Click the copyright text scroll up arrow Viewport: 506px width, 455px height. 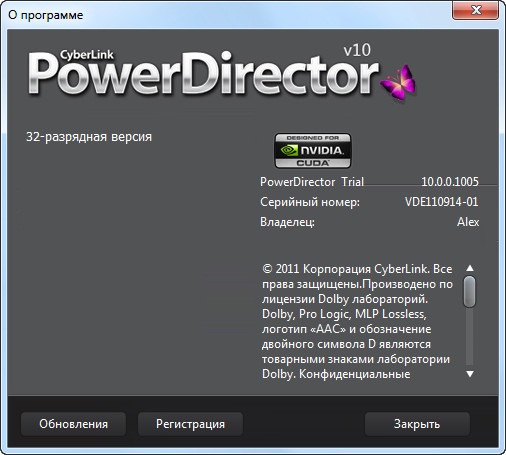[470, 268]
